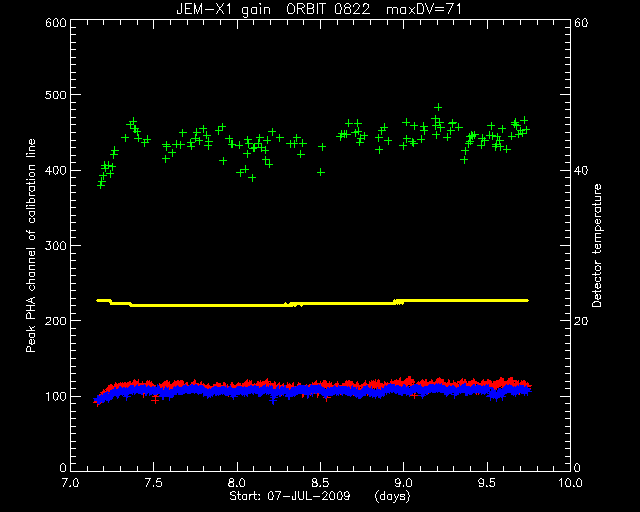Click the yellow temperature line at 8.0 days
This screenshot has width=640, height=512.
tap(237, 305)
